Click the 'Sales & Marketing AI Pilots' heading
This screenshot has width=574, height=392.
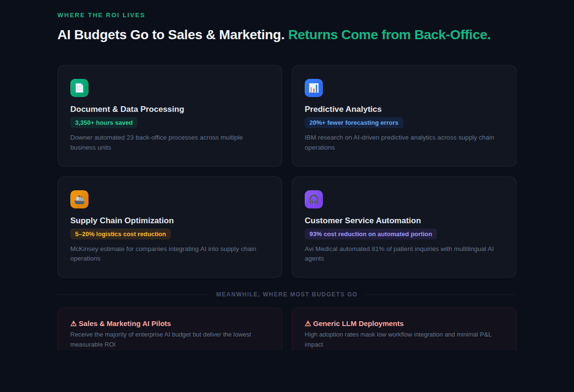tap(125, 324)
